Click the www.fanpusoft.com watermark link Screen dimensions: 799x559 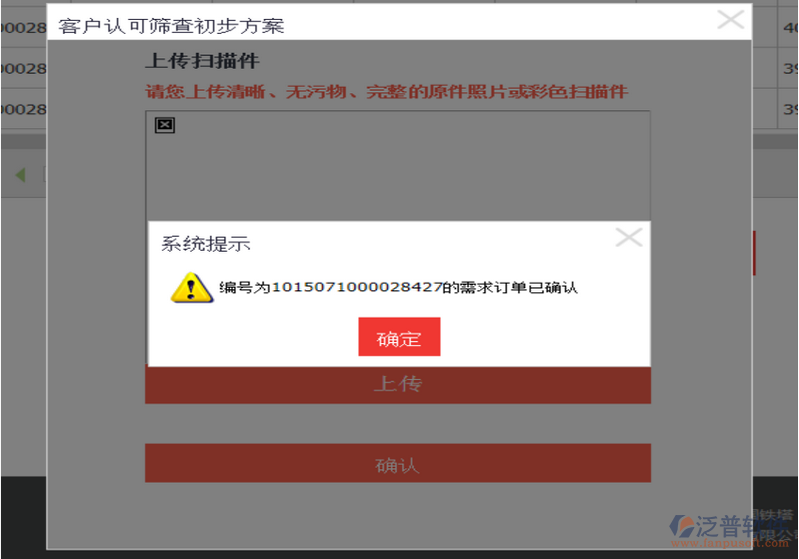point(729,543)
